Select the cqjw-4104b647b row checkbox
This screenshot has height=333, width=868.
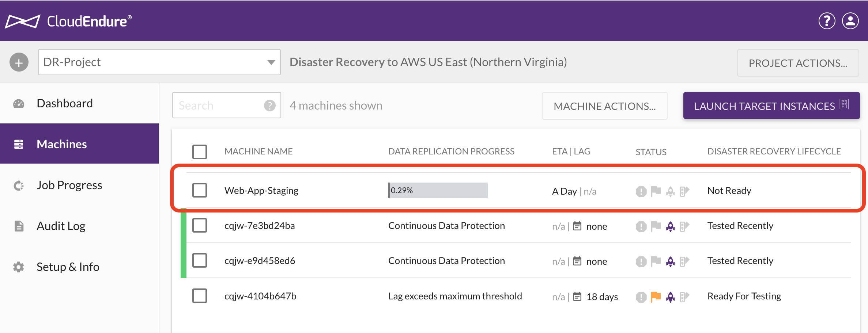200,296
